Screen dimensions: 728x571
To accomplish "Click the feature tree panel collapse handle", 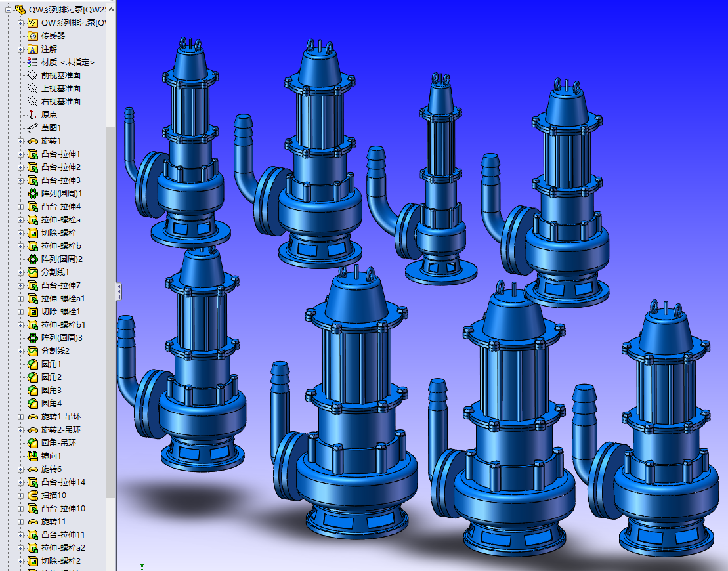I will point(119,291).
